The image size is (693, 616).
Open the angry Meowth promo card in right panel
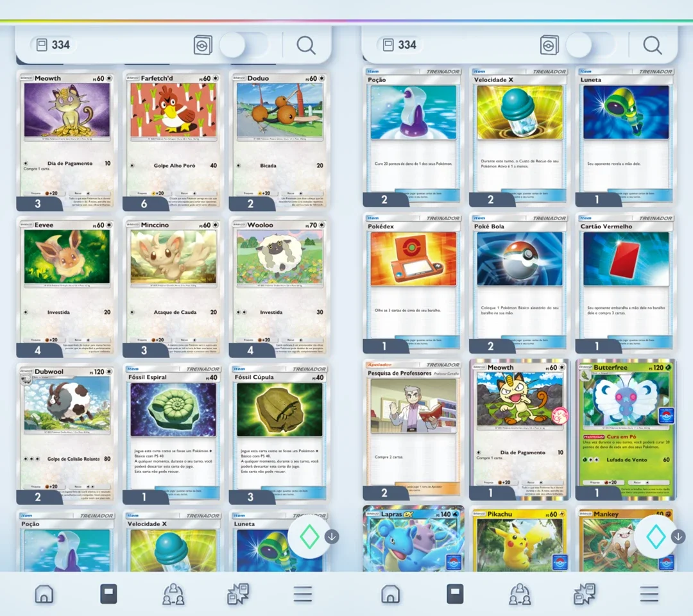(x=520, y=430)
